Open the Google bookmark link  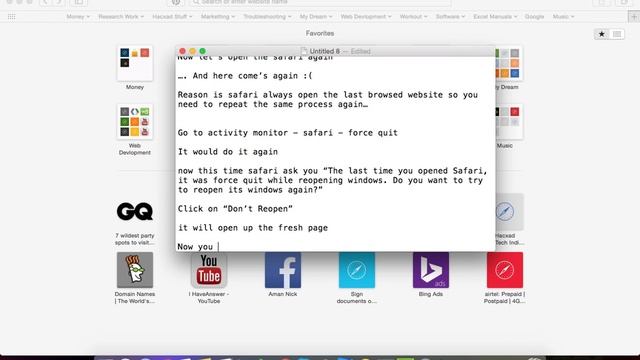[x=534, y=17]
